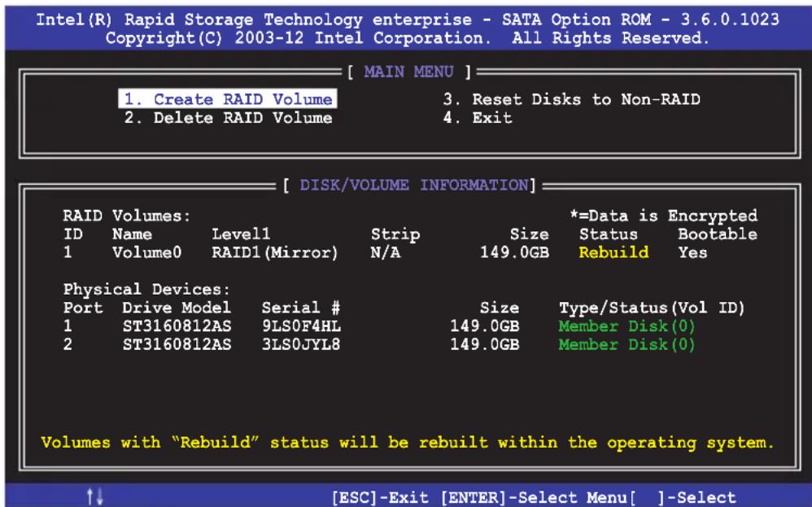Click the Data is Encrypted legend

664,216
